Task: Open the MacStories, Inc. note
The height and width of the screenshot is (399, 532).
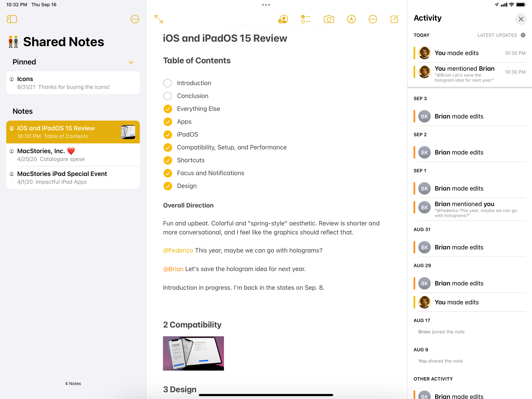Action: click(73, 155)
